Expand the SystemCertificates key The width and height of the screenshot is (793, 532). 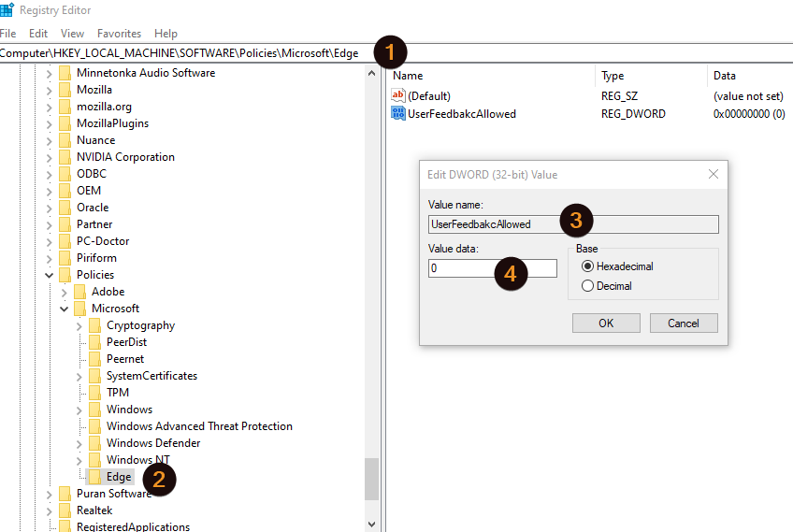tap(79, 376)
